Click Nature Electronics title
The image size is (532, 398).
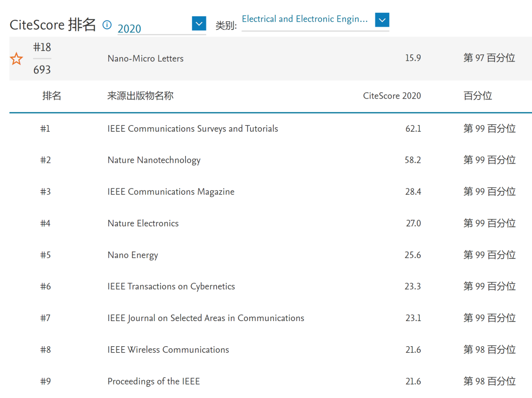point(143,223)
